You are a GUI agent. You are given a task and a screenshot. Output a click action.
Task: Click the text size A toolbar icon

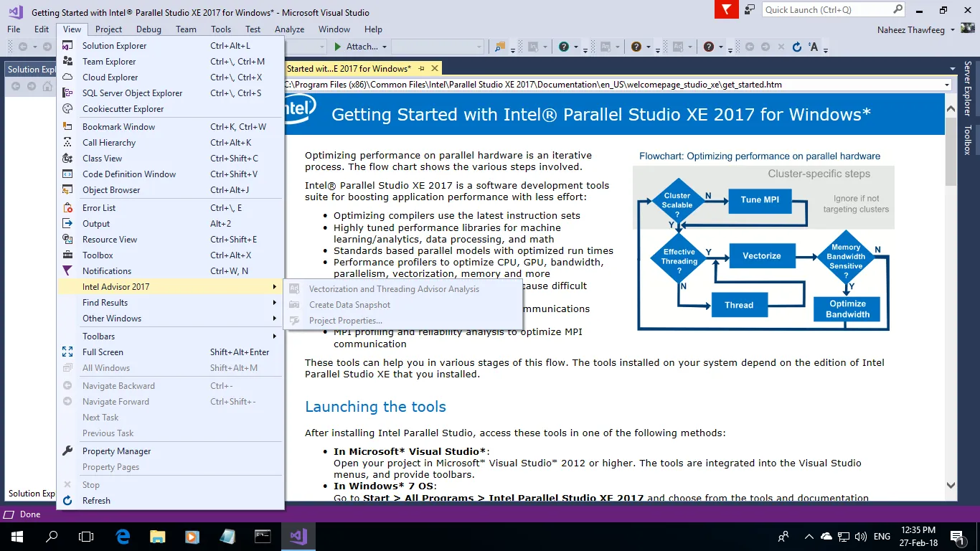click(814, 47)
